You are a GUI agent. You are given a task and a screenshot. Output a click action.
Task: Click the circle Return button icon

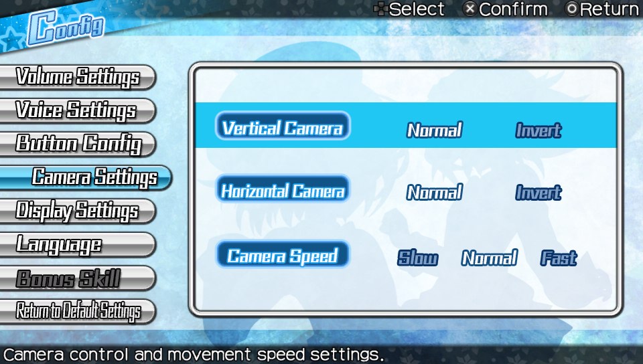coord(571,9)
